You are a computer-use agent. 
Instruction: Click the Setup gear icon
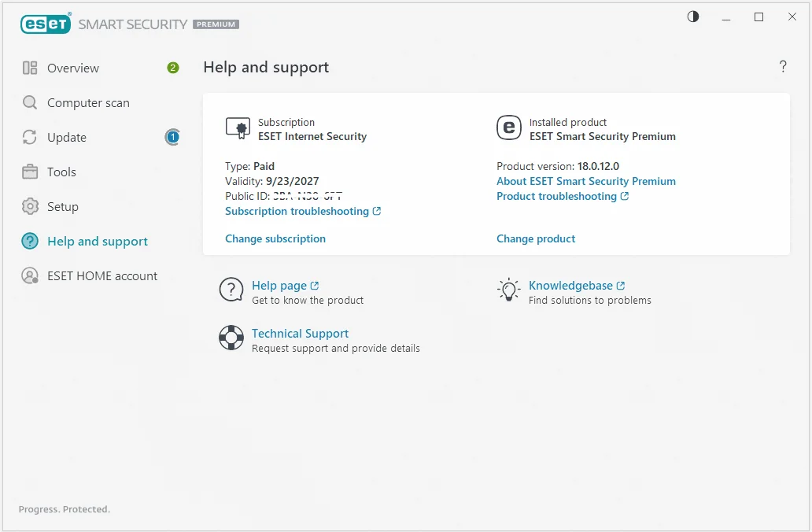pos(30,206)
